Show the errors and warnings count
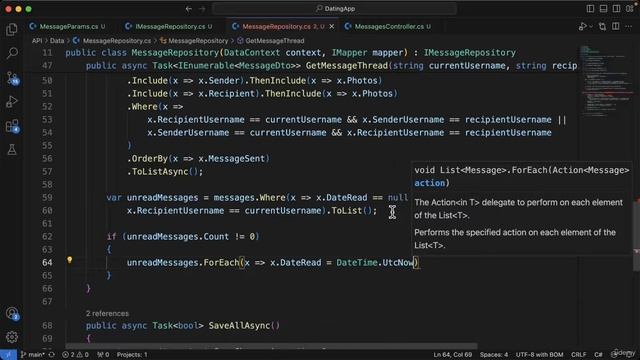This screenshot has width=640, height=360. coord(76,355)
